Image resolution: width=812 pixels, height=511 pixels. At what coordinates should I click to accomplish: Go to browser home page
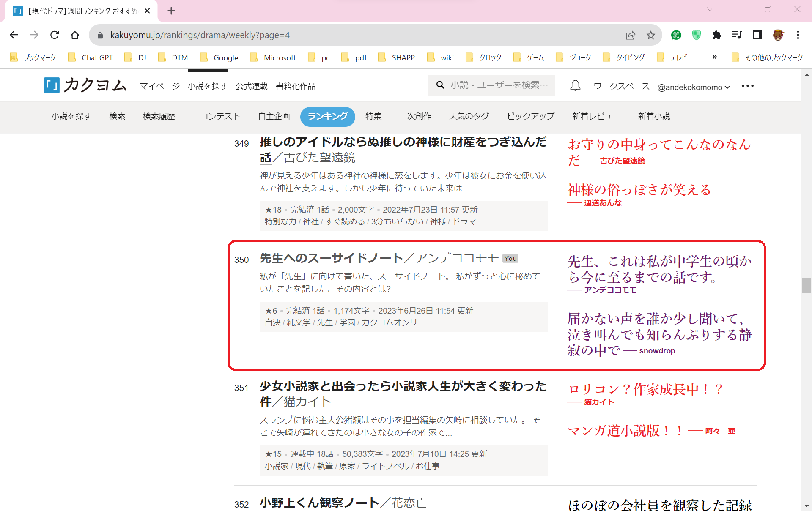[x=75, y=35]
